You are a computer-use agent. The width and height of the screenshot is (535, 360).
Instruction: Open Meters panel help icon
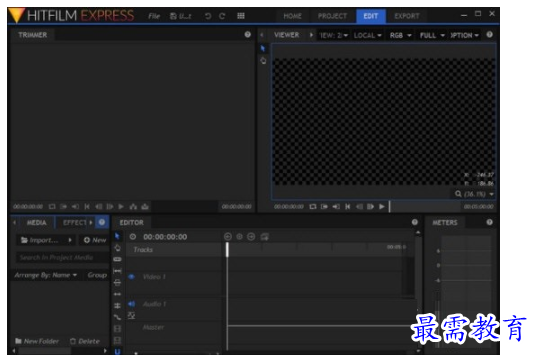[489, 222]
